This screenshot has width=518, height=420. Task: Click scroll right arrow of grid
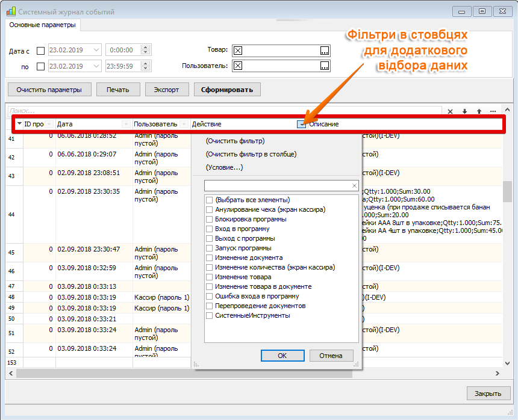[497, 374]
